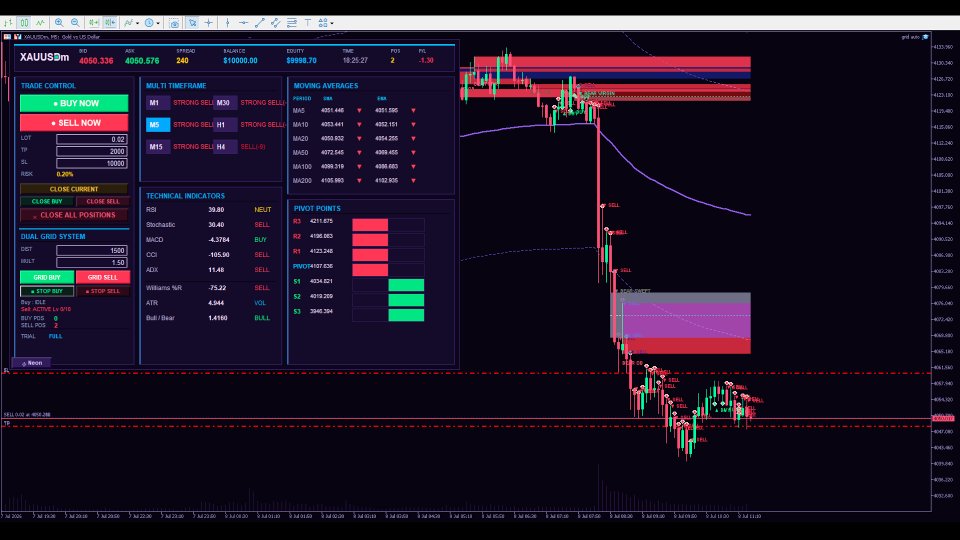The width and height of the screenshot is (960, 540).
Task: Select the crosshair cursor tool
Action: point(208,23)
